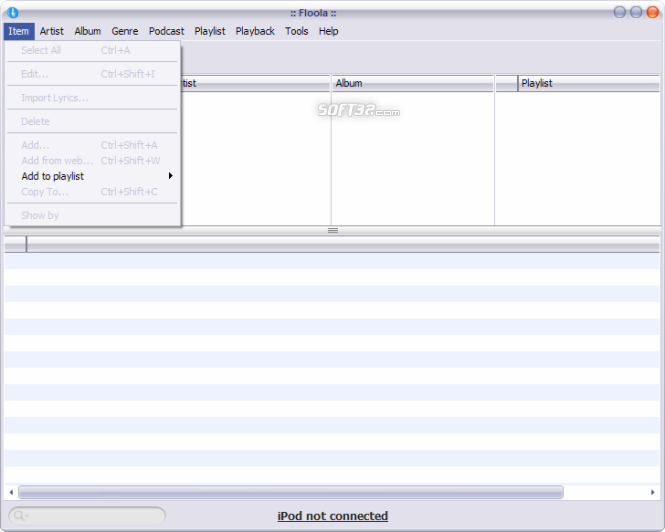Image resolution: width=665 pixels, height=532 pixels.
Task: Click the Album column header
Action: coord(413,83)
